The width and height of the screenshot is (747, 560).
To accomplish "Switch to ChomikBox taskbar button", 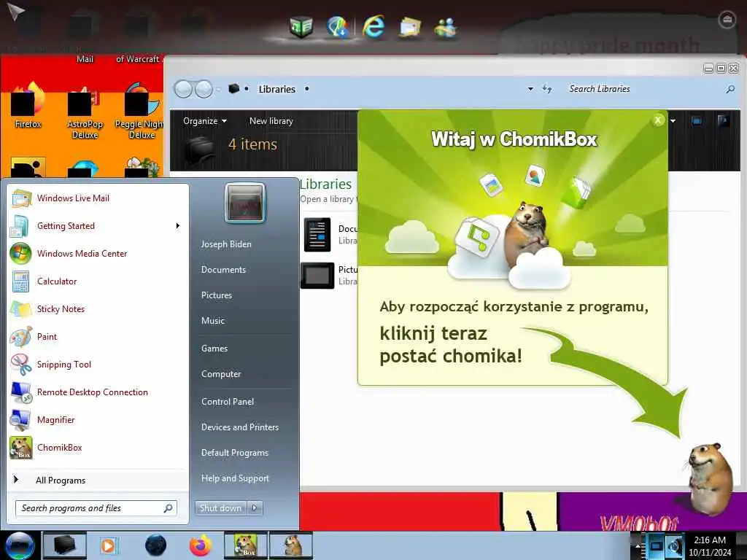I will [x=245, y=545].
